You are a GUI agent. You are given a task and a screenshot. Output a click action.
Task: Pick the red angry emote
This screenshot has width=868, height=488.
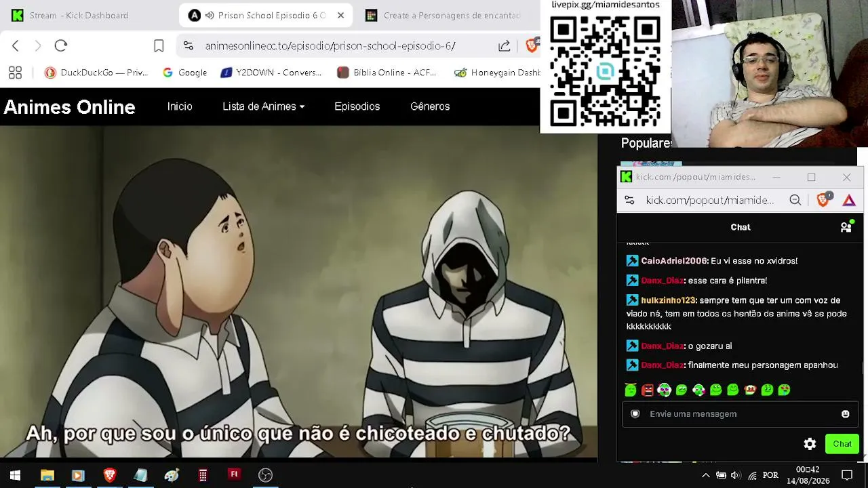(648, 390)
